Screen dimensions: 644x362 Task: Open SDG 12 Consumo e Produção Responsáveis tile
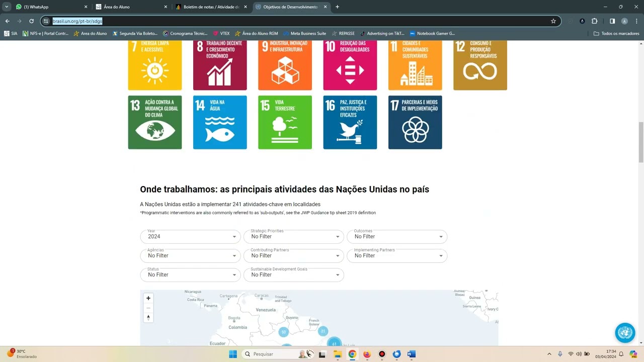480,65
